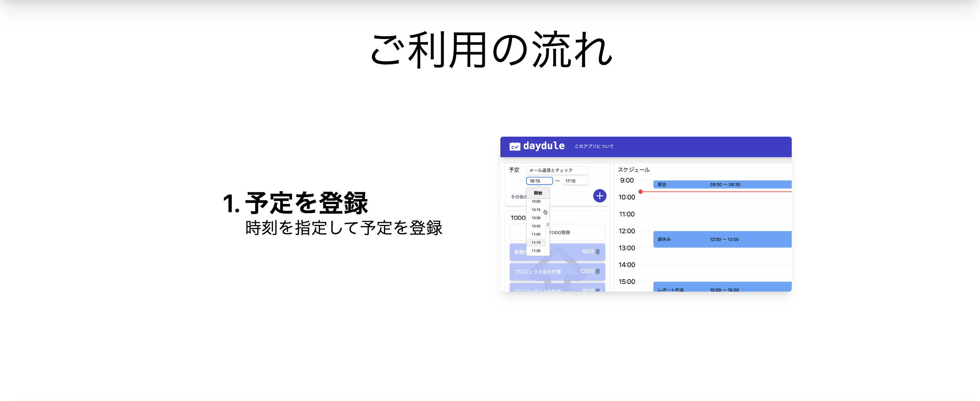Select 10:30 from the time picker
Viewport: 980px width, 401px height.
(536, 217)
